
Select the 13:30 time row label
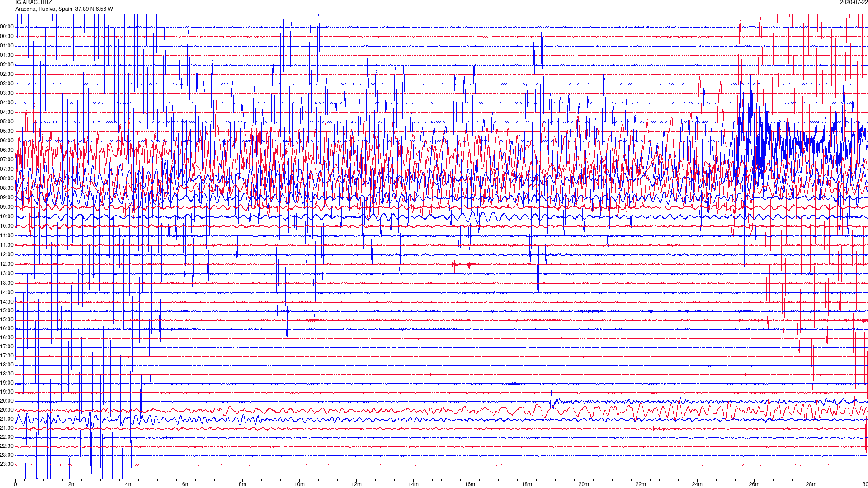(7, 283)
